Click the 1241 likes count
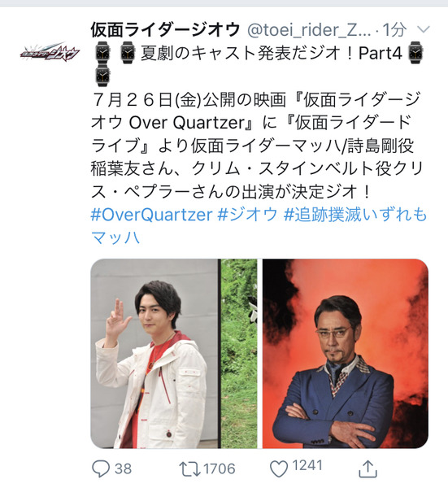Viewport: 448px width, 488px height. pos(307,465)
